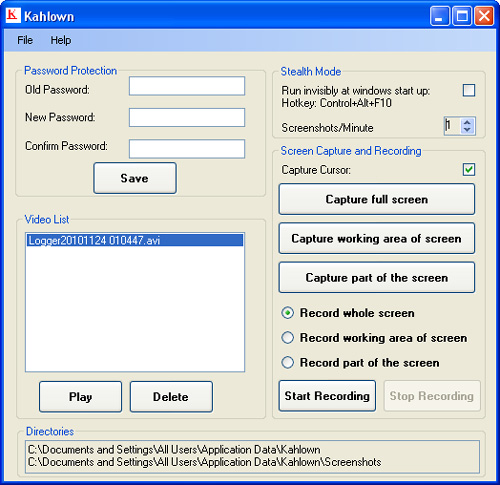The width and height of the screenshot is (500, 485).
Task: Decrease Screenshots/Minute with down arrow
Action: pyautogui.click(x=467, y=130)
